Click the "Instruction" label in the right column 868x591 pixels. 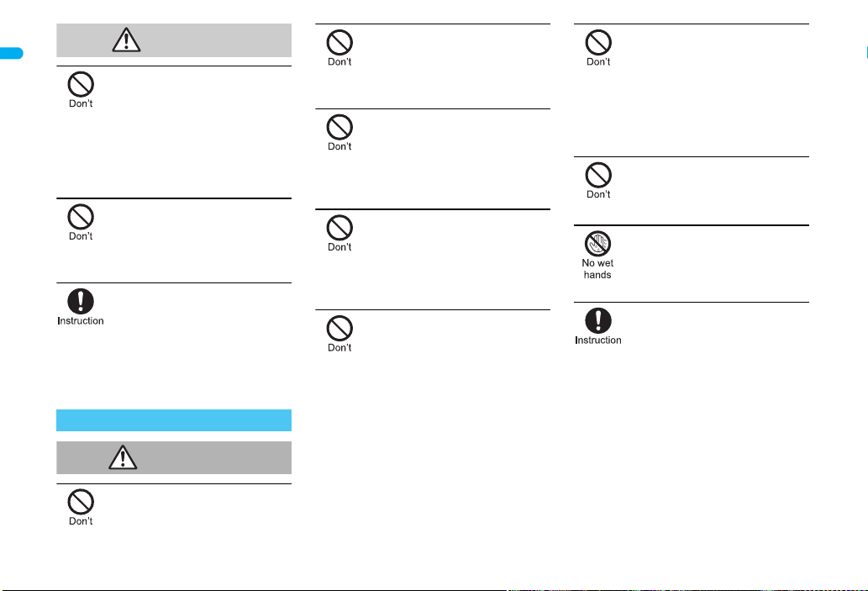(x=598, y=340)
